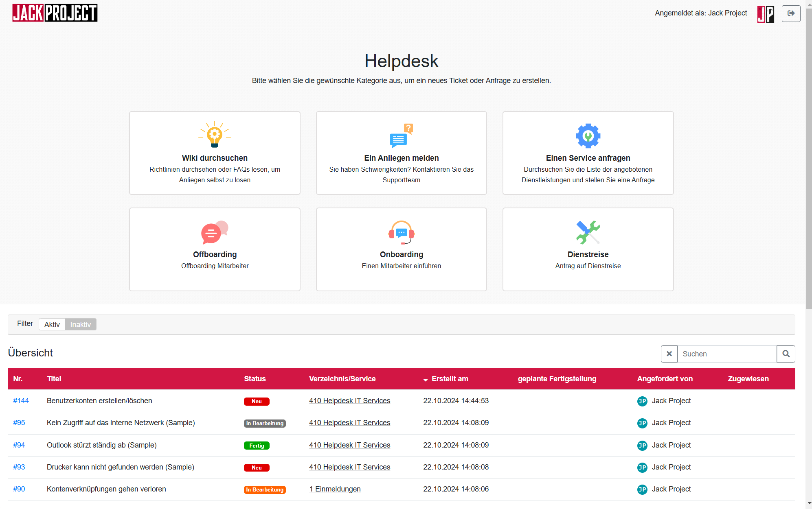Open ticket #93 link
This screenshot has height=509, width=812.
(x=19, y=467)
